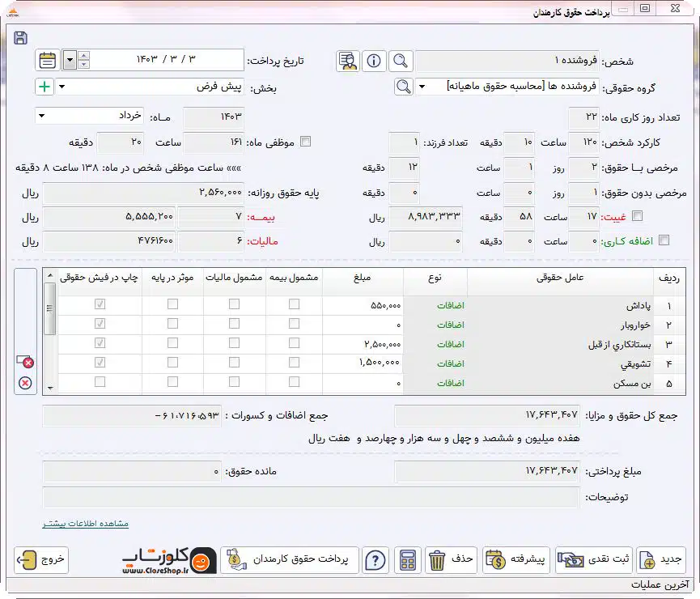
Task: Enable the اضافه کاری (overtime) checkbox
Action: [664, 240]
